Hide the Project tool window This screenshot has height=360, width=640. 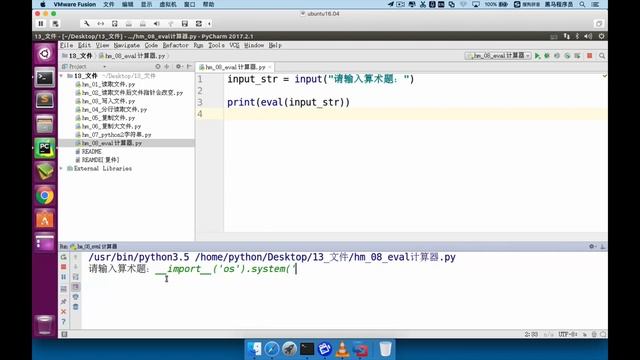point(189,67)
